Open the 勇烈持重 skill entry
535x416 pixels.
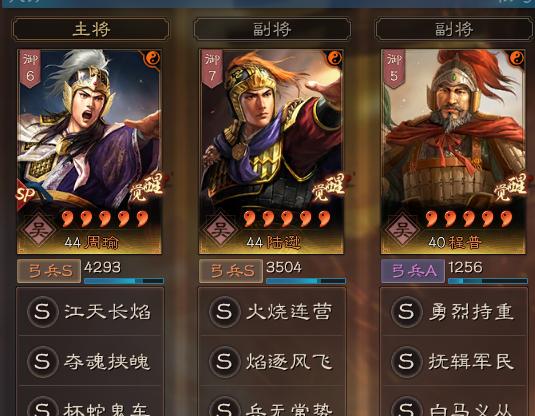[454, 312]
